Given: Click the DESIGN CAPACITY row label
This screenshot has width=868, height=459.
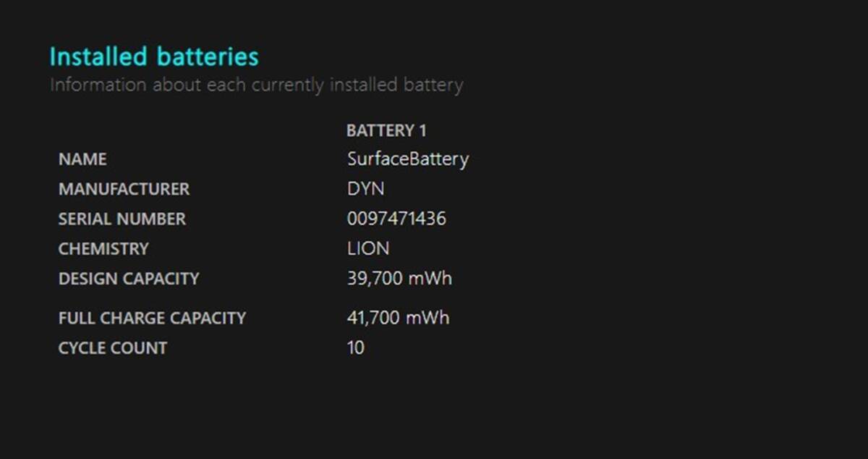Looking at the screenshot, I should [x=129, y=279].
